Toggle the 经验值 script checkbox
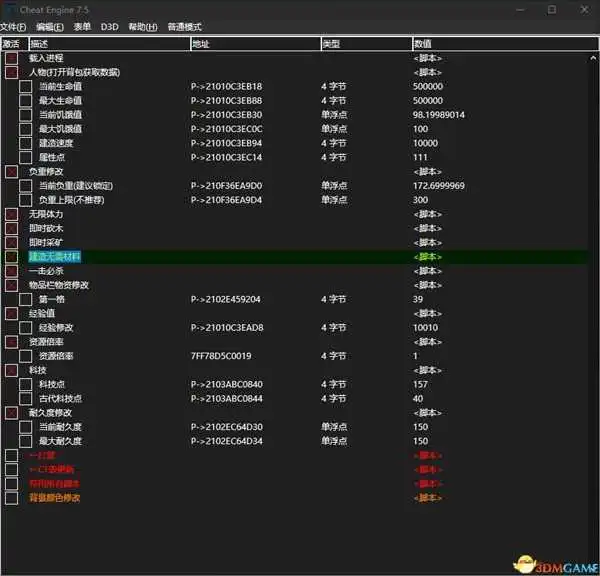This screenshot has width=600, height=576. (11, 313)
